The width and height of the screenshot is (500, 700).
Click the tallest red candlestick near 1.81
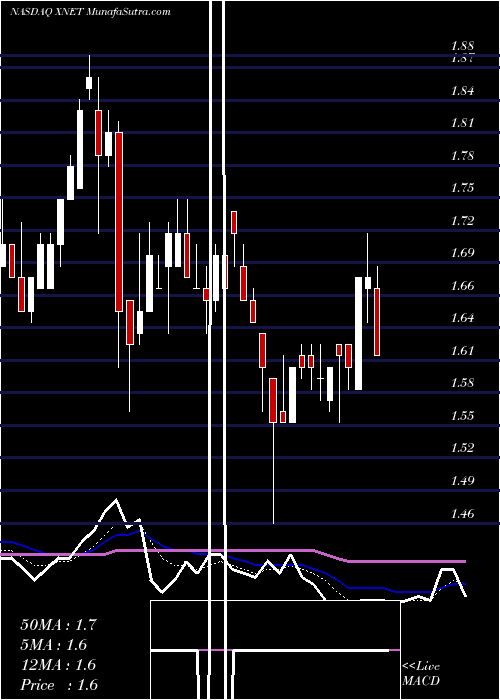[118, 221]
